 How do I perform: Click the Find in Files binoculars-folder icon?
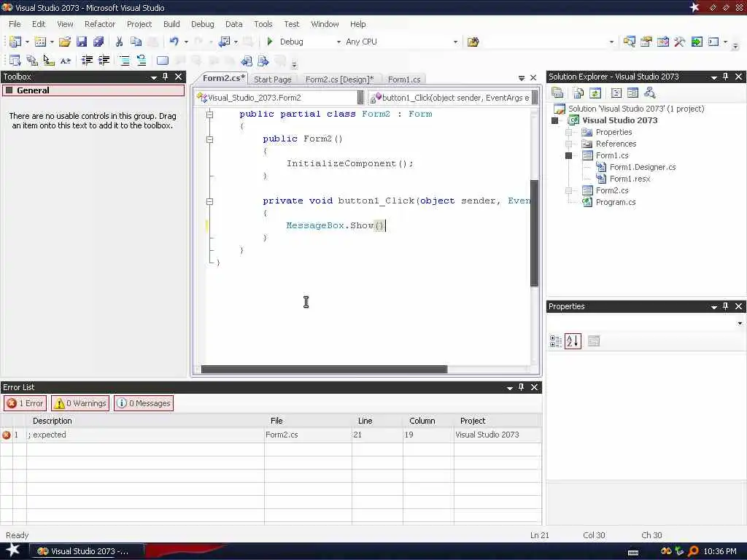tap(473, 42)
